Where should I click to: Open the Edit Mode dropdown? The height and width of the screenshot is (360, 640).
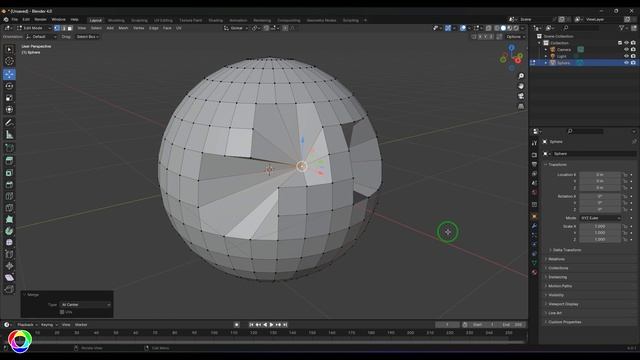click(34, 28)
